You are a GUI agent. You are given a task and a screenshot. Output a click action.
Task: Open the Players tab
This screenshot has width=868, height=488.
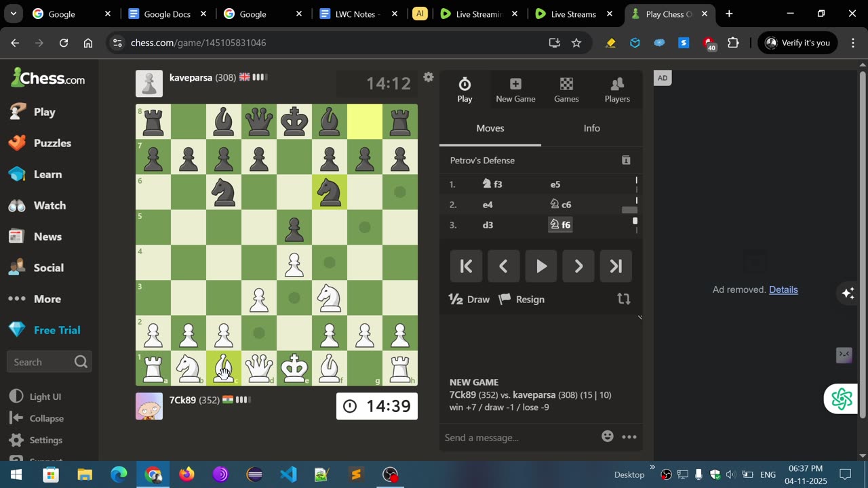(x=617, y=90)
